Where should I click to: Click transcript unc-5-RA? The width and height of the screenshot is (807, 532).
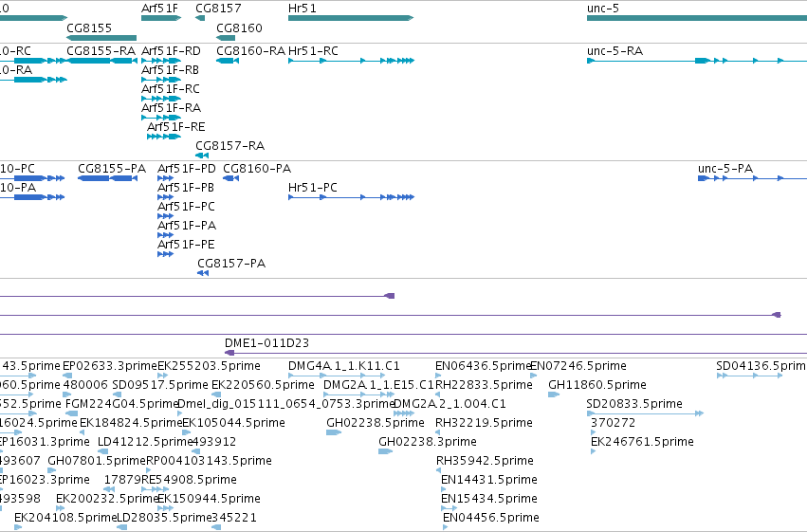615,51
